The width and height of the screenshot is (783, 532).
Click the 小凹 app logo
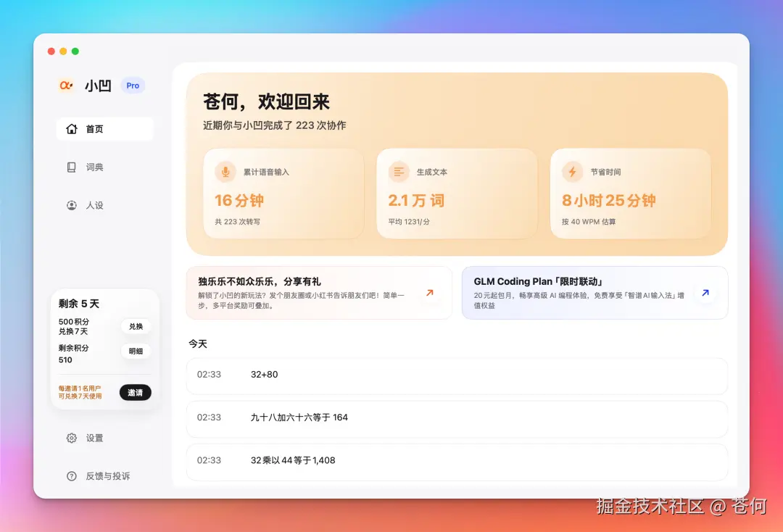pos(66,85)
